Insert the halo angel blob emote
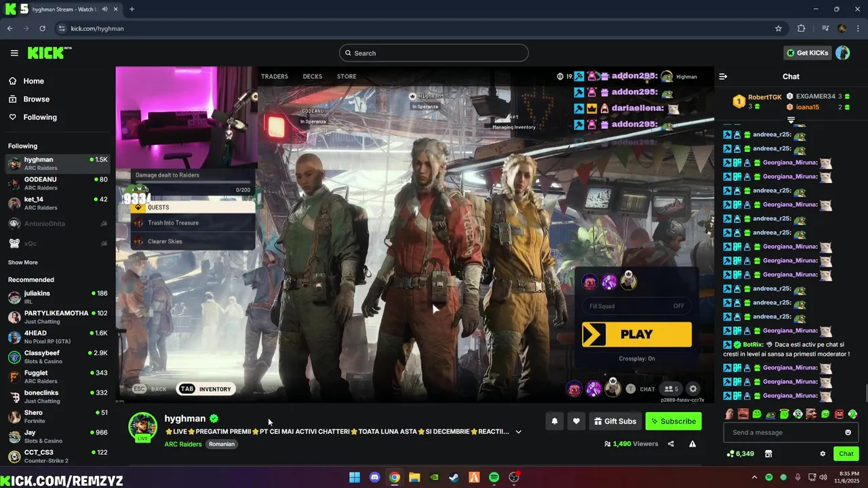 coord(784,414)
